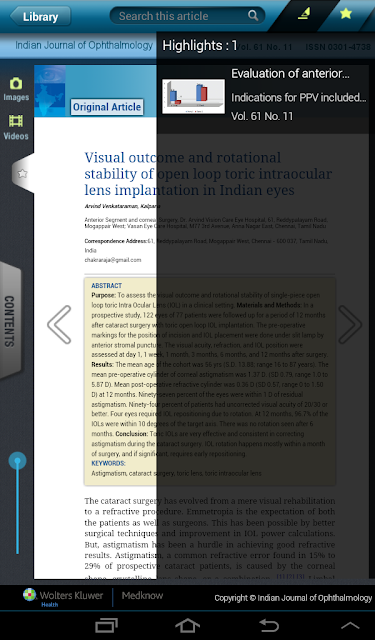Open Android recent apps button
375x640 pixels.
[106, 625]
